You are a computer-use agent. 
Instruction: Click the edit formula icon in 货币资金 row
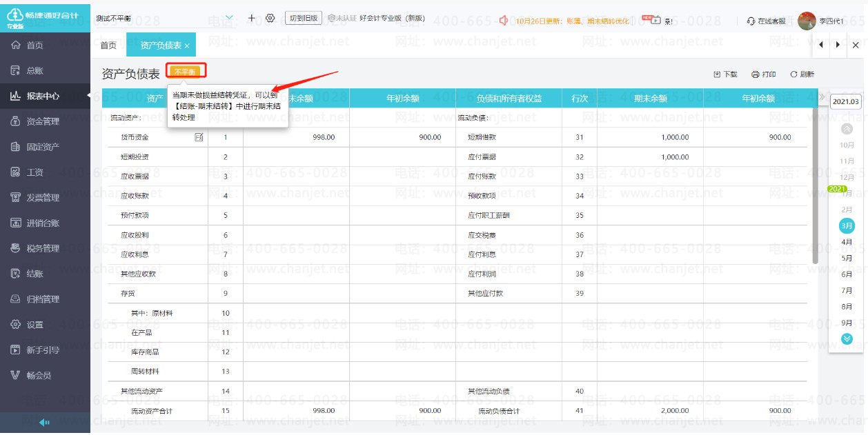pyautogui.click(x=199, y=137)
